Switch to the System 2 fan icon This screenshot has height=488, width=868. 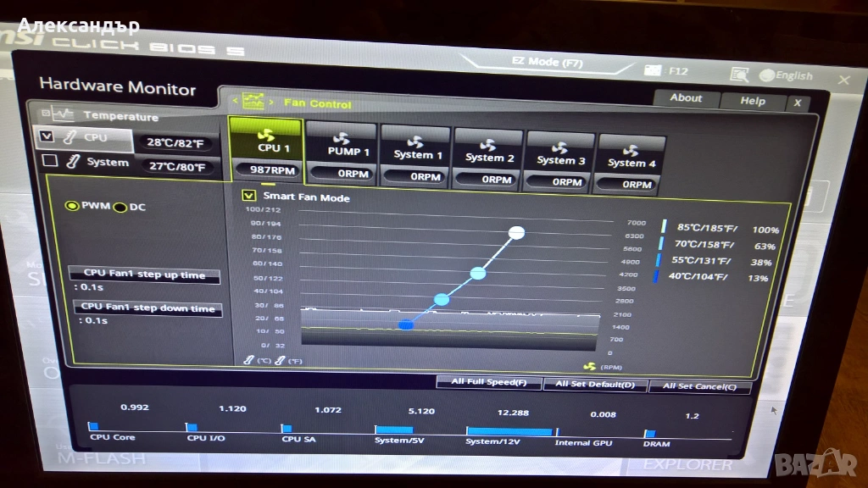[488, 144]
